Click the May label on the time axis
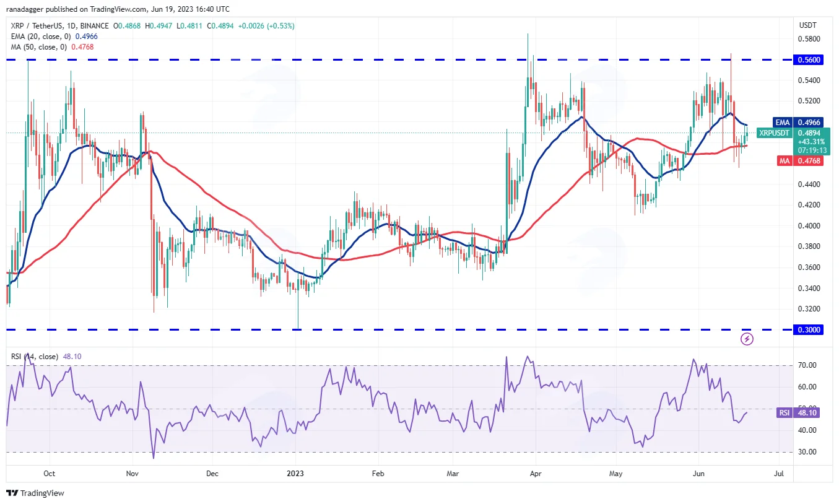Viewport: 839px width, 504px height. click(615, 474)
